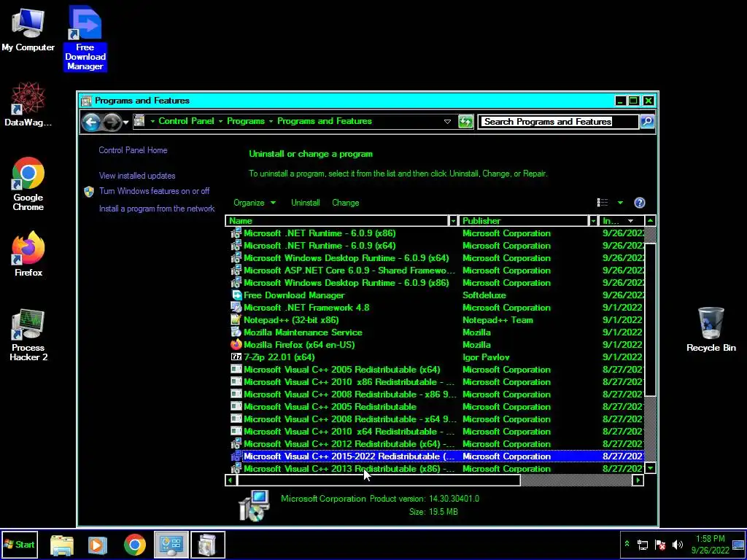The image size is (747, 560).
Task: Sort by the Name column header
Action: 337,221
